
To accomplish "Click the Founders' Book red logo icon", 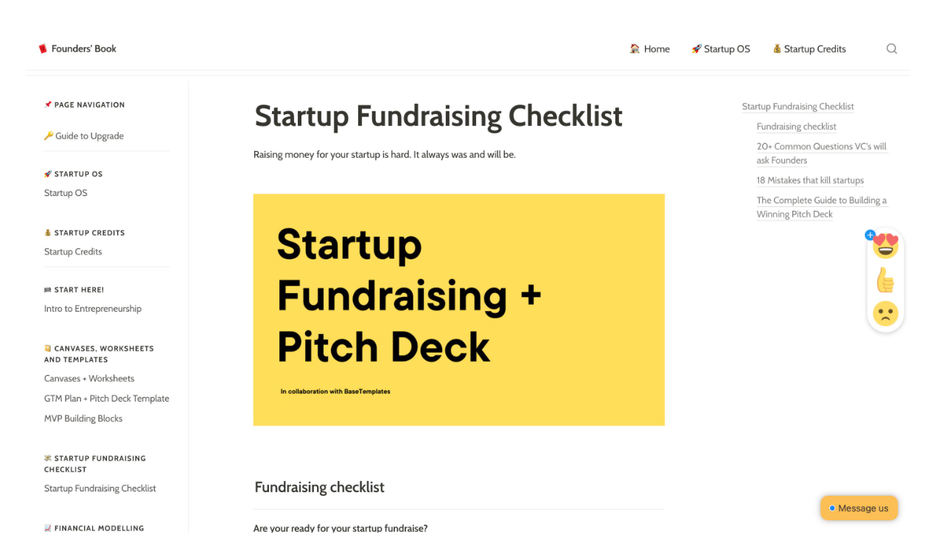I will coord(43,49).
